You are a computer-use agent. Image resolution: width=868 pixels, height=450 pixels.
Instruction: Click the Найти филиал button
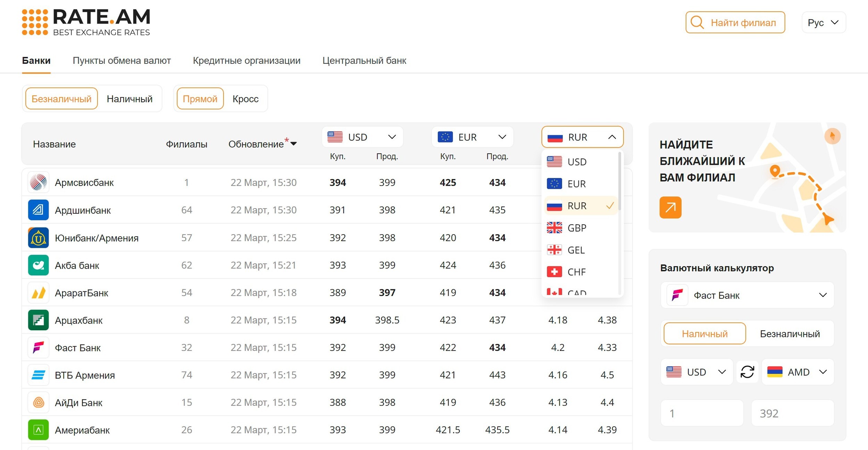pos(735,23)
